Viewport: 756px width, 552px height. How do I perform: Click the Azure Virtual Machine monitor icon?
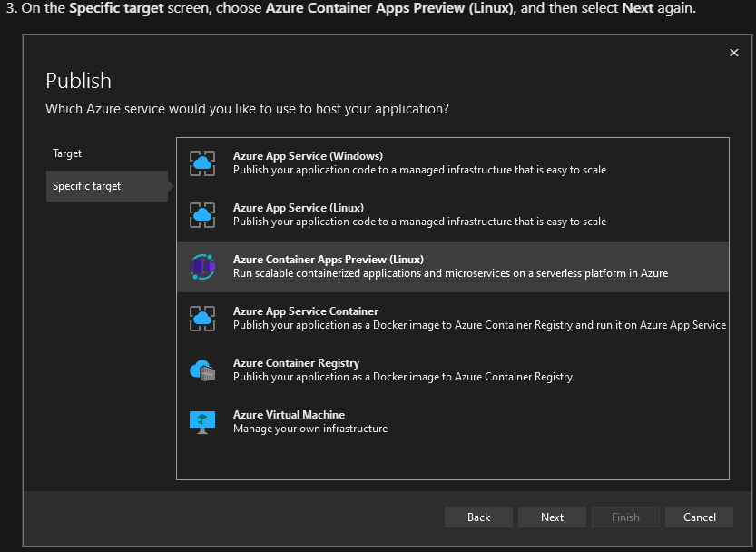(x=202, y=422)
